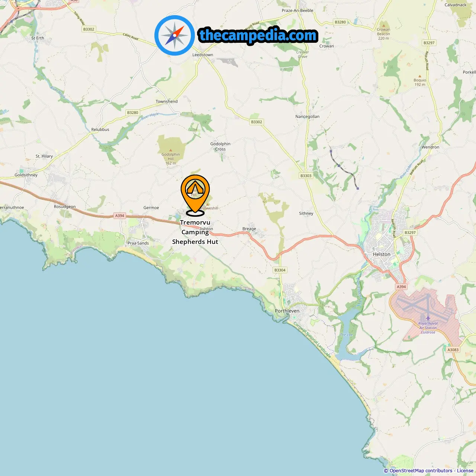
Task: Click the A394 road shield near Rosudgeon
Action: pyautogui.click(x=120, y=216)
